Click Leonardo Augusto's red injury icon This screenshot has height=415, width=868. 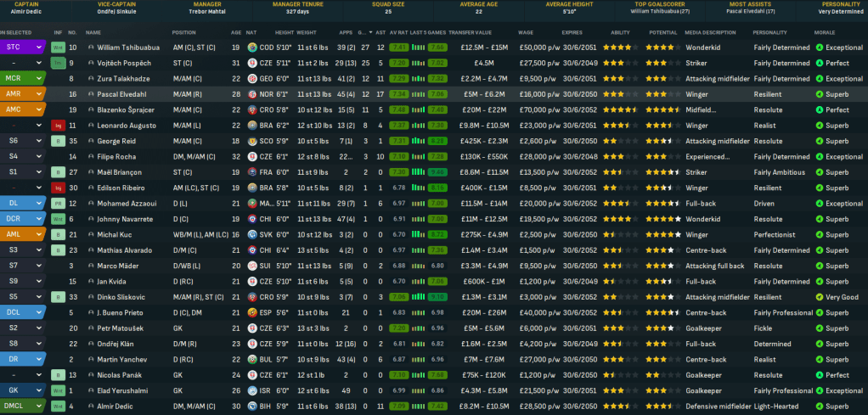point(58,126)
